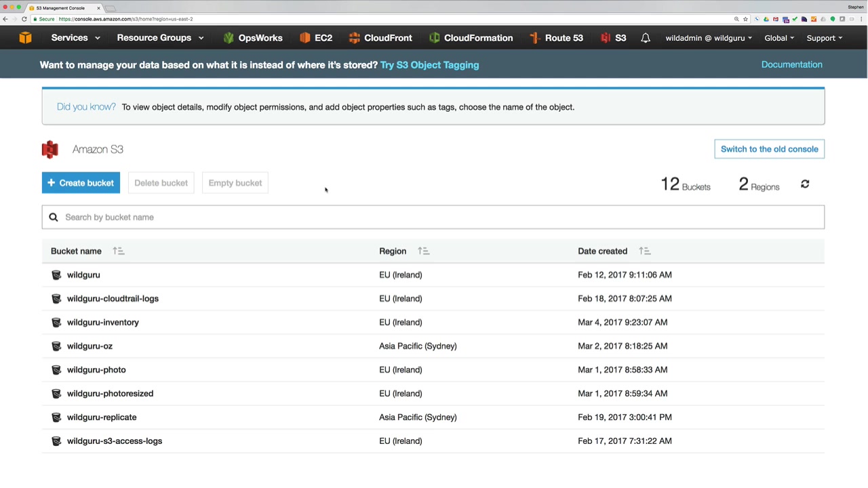Click the 12 Buckets count
Image resolution: width=868 pixels, height=488 pixels.
pos(686,184)
